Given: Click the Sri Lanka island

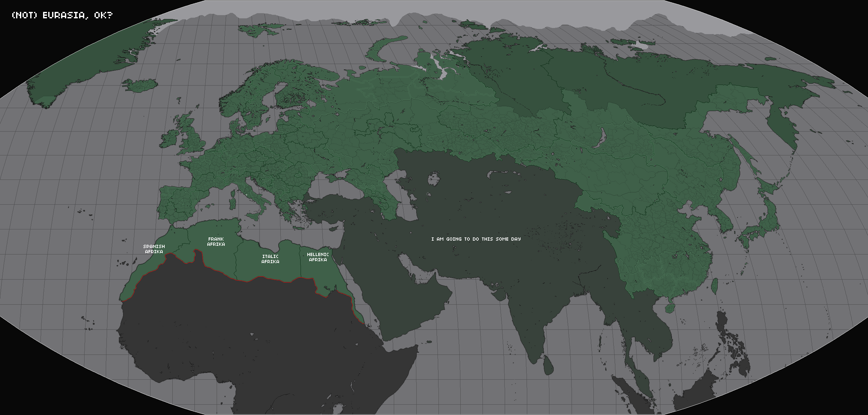Looking at the screenshot, I should [x=548, y=365].
